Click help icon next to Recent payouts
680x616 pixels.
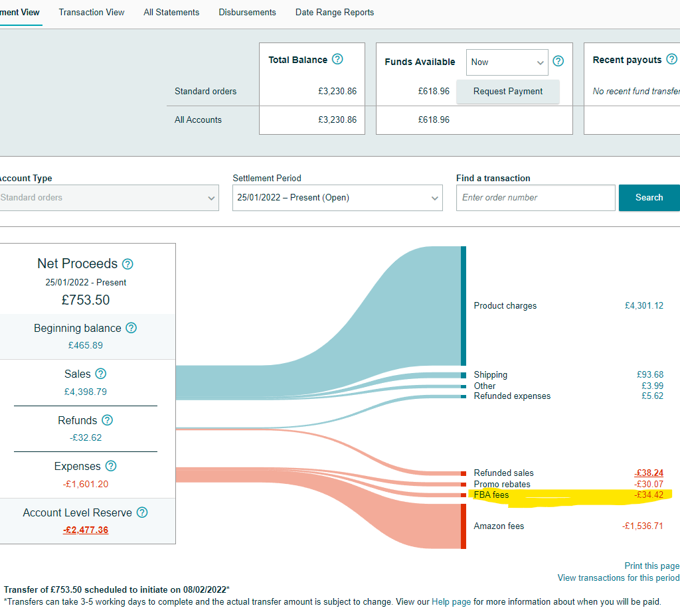tap(673, 59)
